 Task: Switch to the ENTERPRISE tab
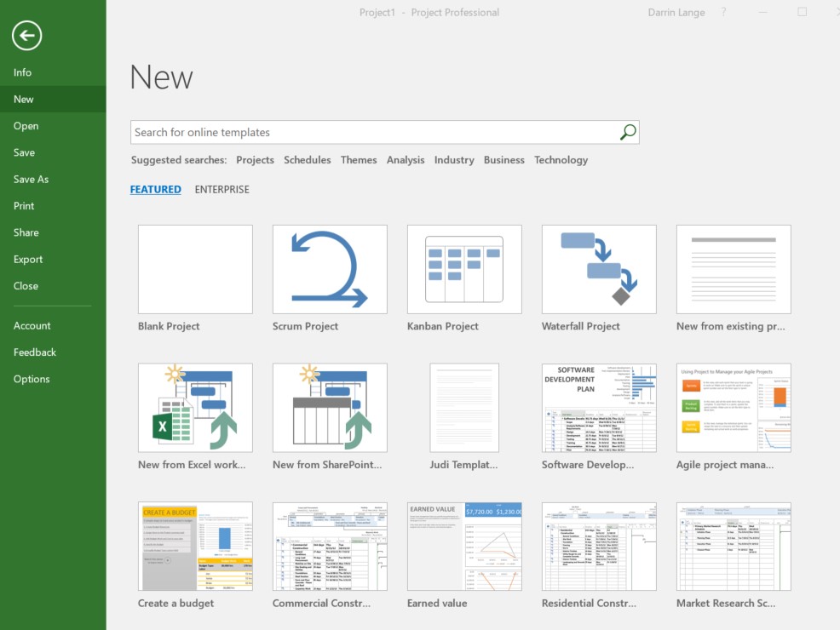[x=222, y=190]
